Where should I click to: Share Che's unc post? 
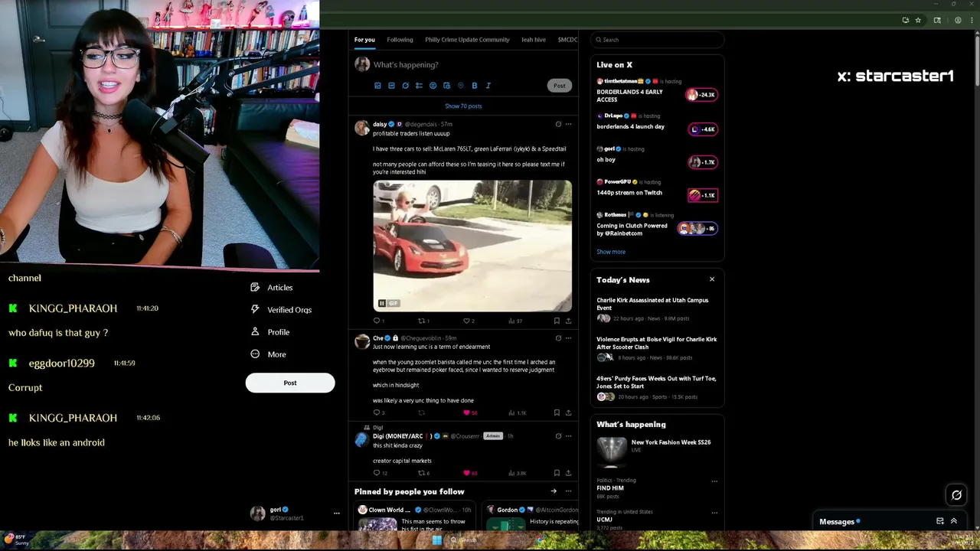(x=568, y=412)
